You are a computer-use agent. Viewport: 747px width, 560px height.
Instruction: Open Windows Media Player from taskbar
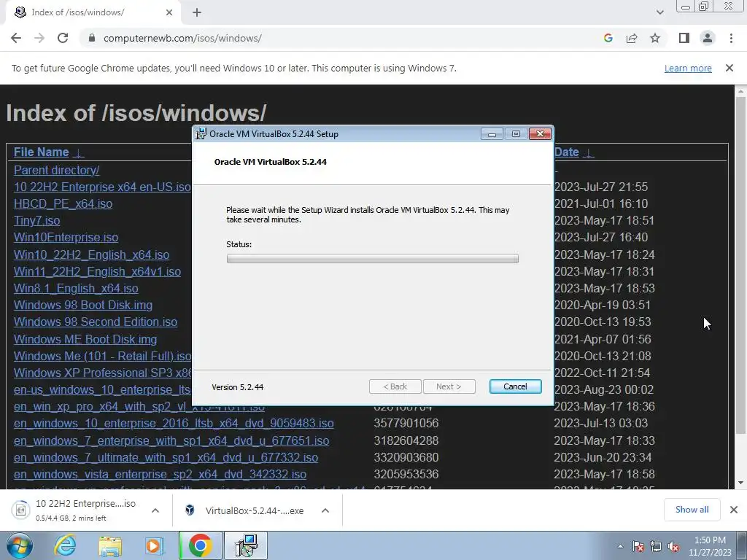(154, 545)
